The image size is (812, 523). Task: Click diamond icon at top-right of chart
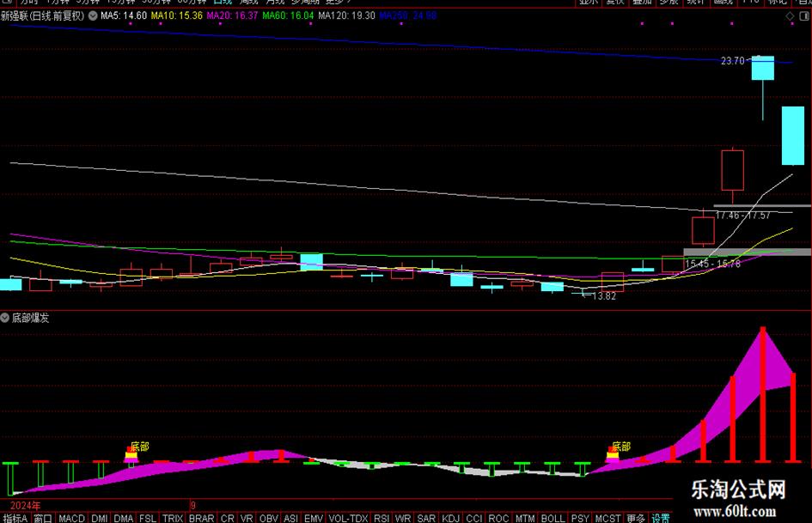click(x=790, y=16)
